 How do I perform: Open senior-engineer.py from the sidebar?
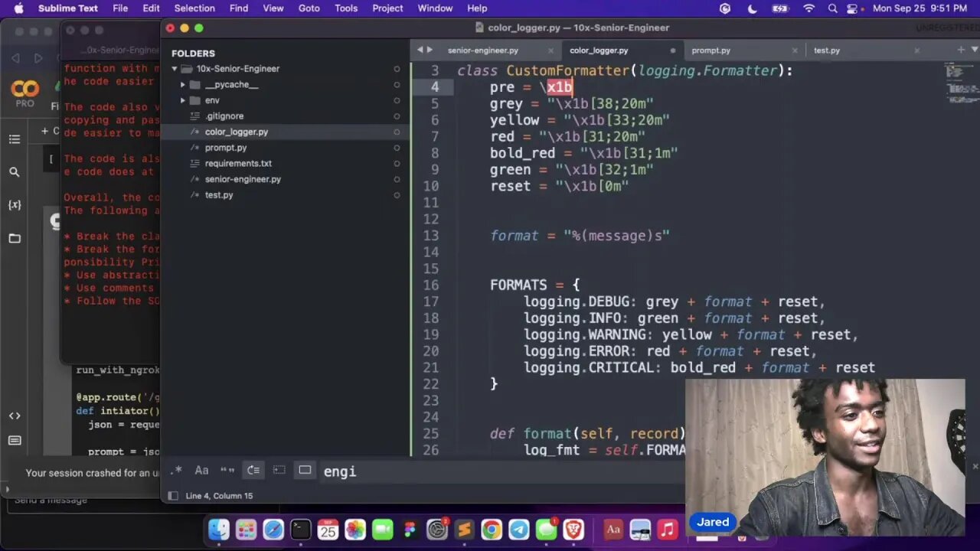(243, 179)
